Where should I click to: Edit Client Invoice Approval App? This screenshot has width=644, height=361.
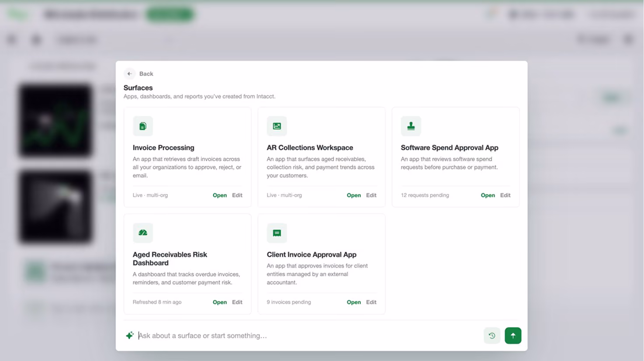coord(371,302)
